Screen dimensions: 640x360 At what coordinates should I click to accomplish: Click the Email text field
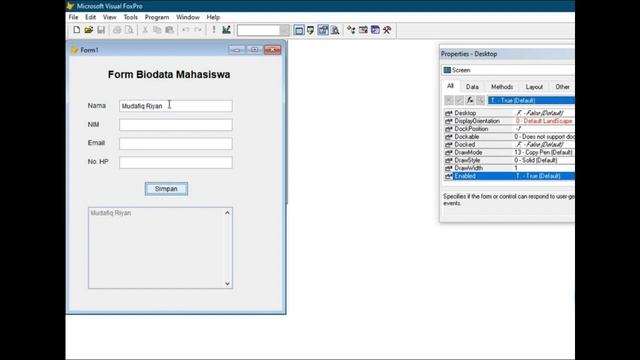176,143
